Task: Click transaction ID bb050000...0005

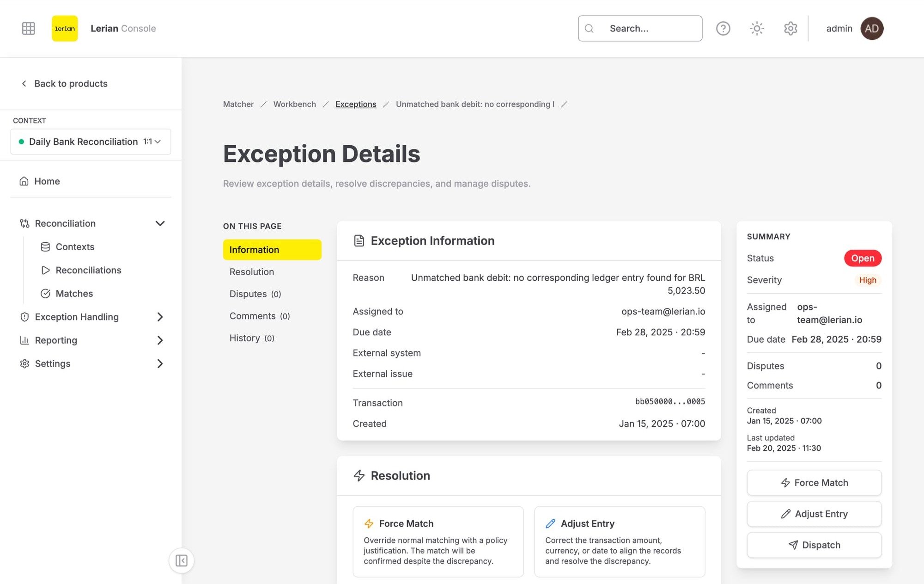Action: pos(670,401)
